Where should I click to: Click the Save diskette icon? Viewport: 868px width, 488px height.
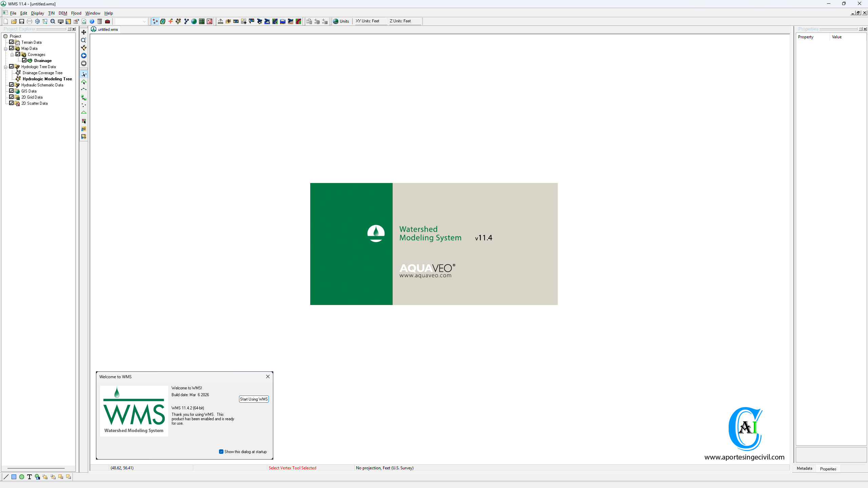click(x=22, y=21)
